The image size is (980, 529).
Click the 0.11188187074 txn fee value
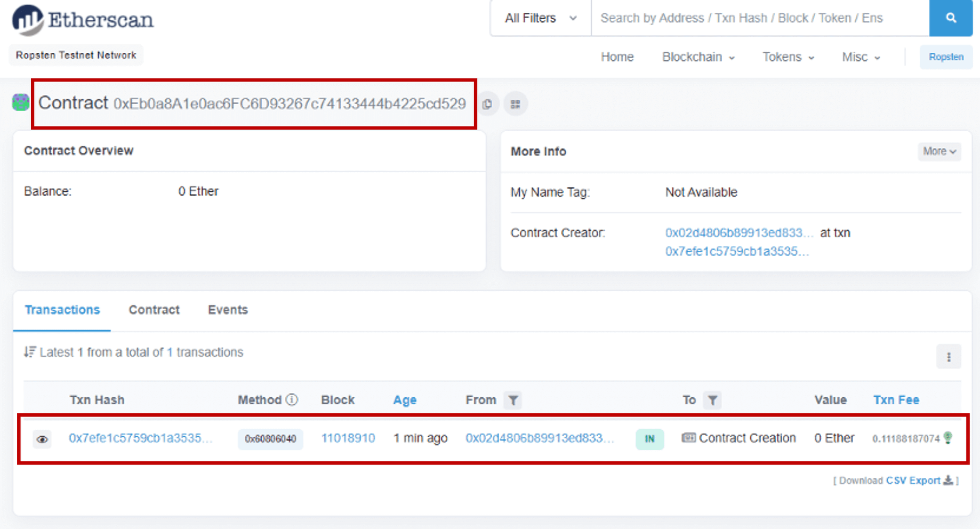tap(906, 439)
